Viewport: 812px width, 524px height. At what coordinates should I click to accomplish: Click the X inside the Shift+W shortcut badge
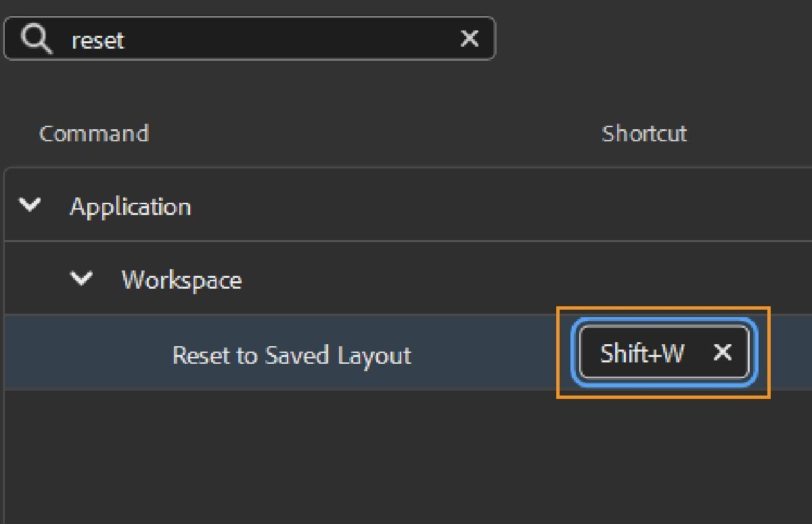(x=722, y=352)
